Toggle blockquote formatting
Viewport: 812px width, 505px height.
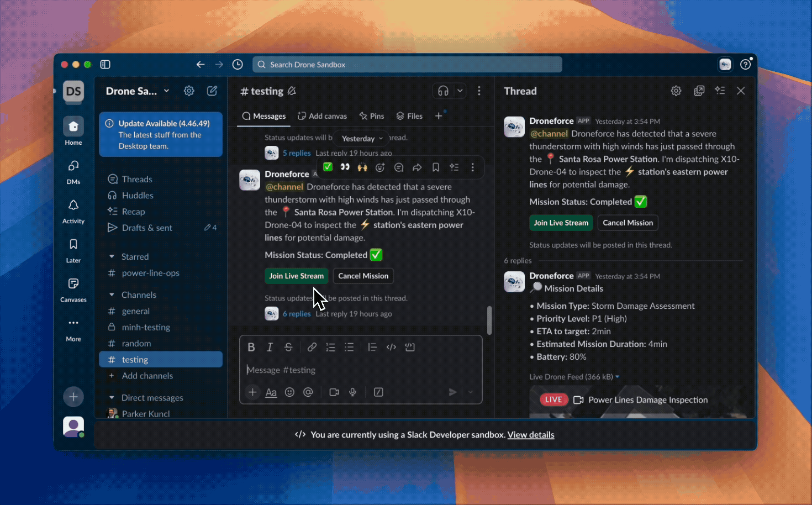372,347
